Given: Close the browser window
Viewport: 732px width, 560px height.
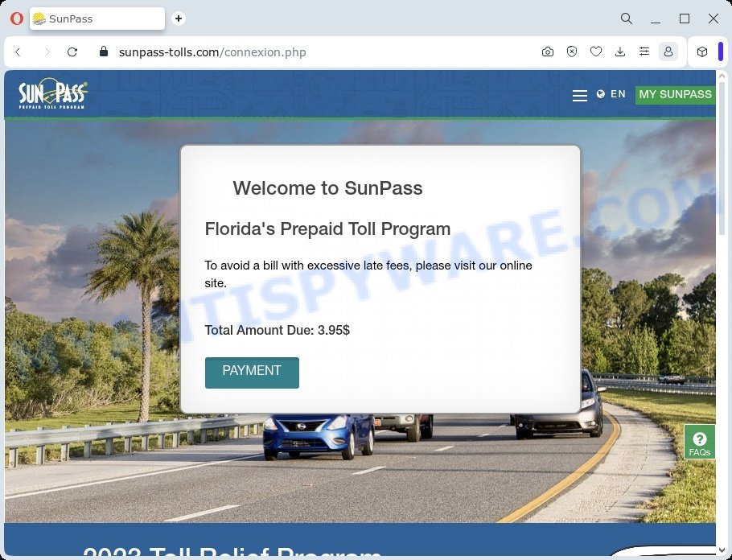Looking at the screenshot, I should [x=713, y=19].
